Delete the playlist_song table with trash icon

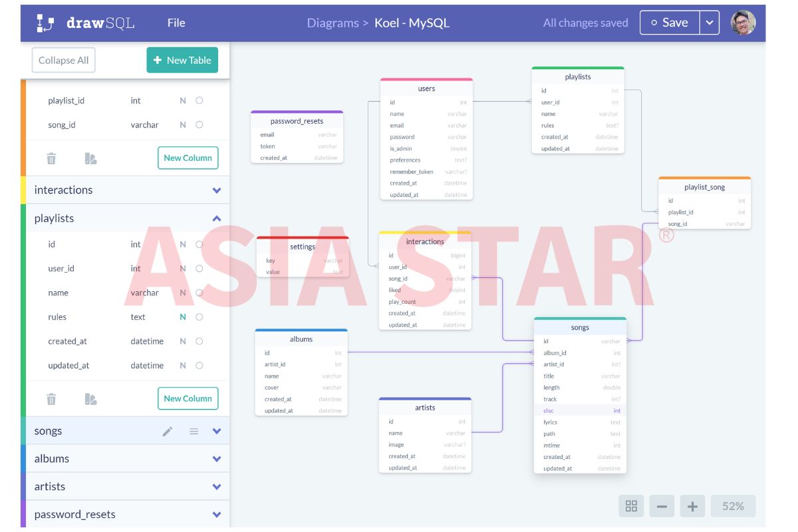click(x=51, y=158)
